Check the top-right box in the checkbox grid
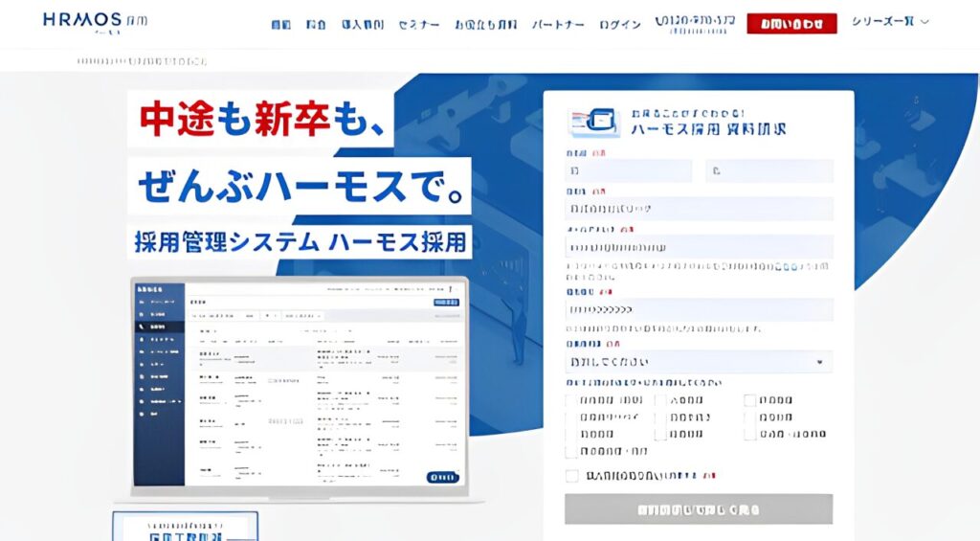Screen dimensions: 980x541 coord(750,400)
